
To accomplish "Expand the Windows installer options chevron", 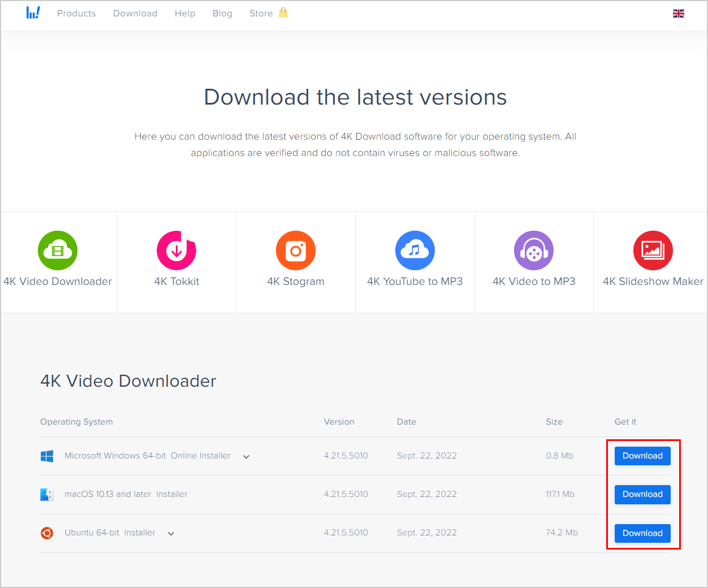I will (247, 457).
